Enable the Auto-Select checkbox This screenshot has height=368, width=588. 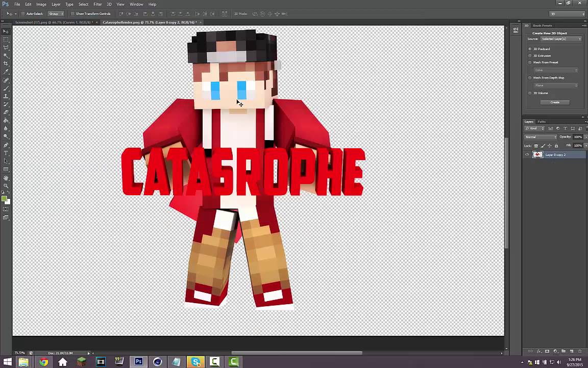23,14
